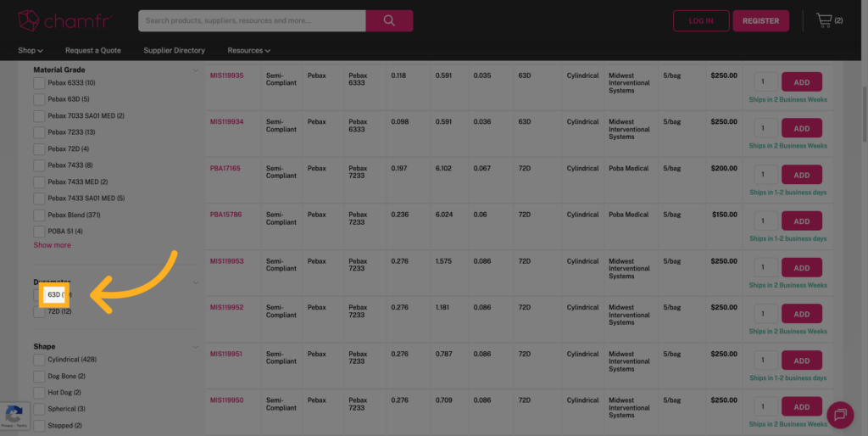The image size is (868, 436).
Task: Add MIS119935 to cart
Action: (802, 82)
